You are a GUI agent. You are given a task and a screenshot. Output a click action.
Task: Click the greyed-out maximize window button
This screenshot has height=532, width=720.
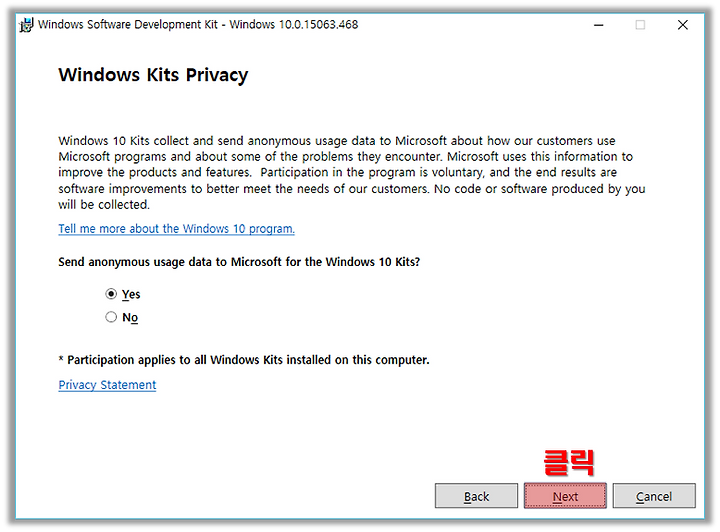pos(640,25)
